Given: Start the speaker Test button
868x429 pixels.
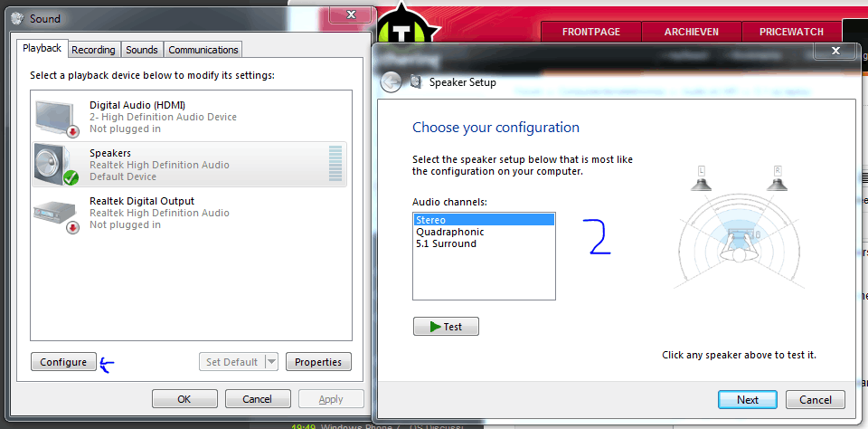Looking at the screenshot, I should 446,327.
